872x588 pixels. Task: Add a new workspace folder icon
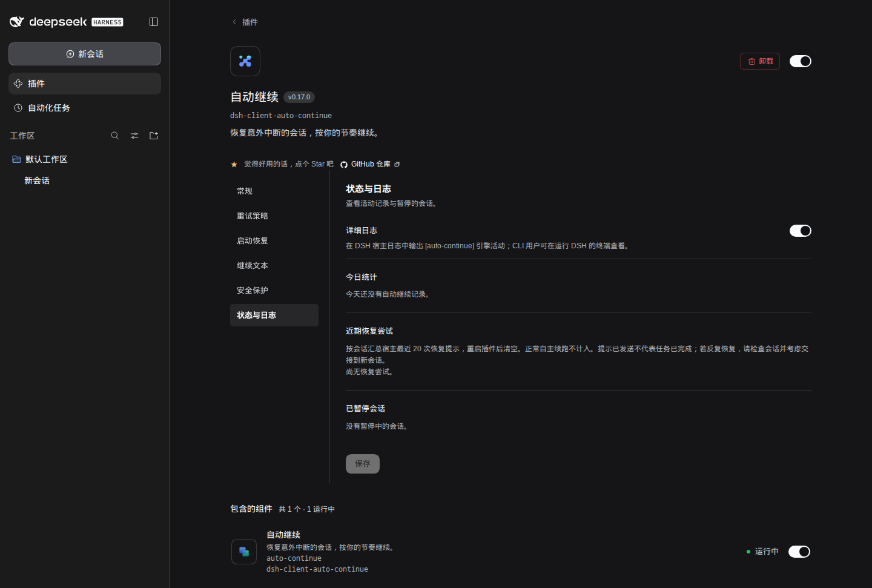tap(154, 136)
